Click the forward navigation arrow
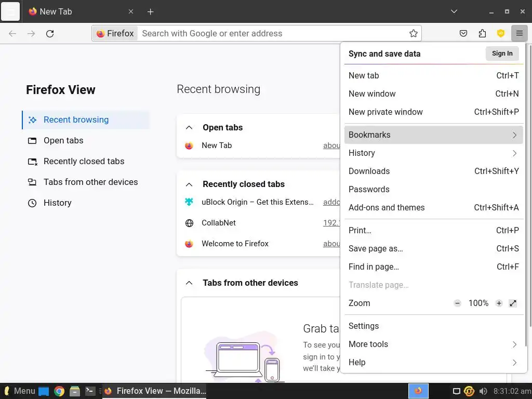532x399 pixels. (31, 33)
